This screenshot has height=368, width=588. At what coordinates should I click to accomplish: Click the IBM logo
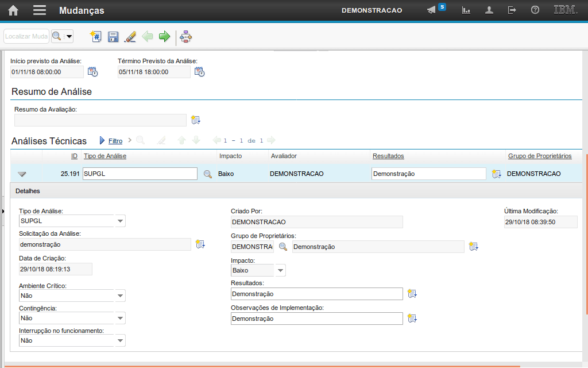click(x=566, y=10)
